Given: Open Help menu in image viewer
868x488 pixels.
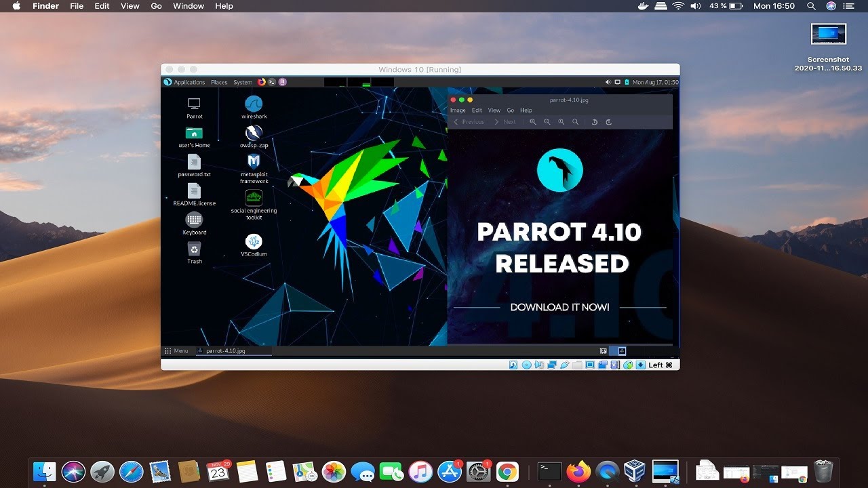Looking at the screenshot, I should [x=526, y=110].
